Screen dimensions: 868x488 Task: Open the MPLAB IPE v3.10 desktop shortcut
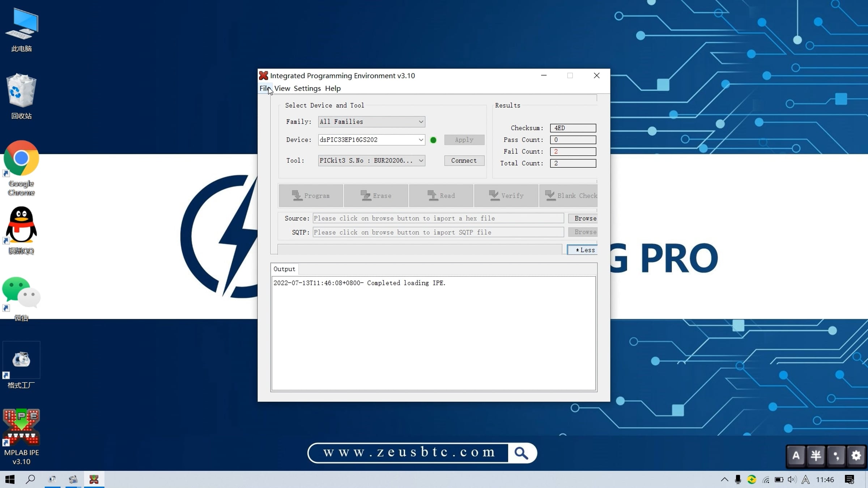[21, 427]
